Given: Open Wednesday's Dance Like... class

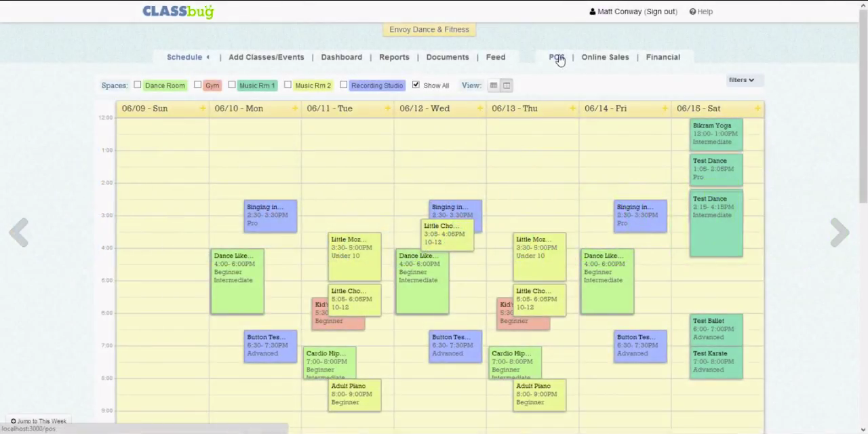Looking at the screenshot, I should [x=422, y=281].
